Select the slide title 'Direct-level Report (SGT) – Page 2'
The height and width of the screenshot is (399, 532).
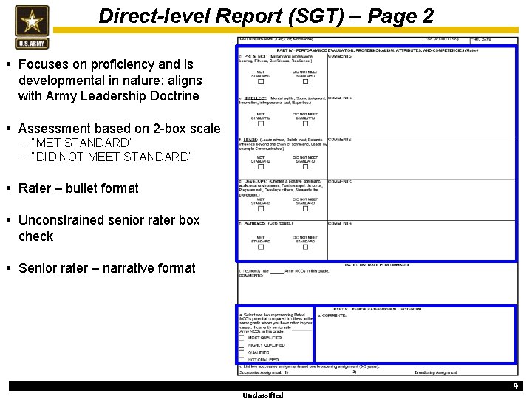(266, 16)
